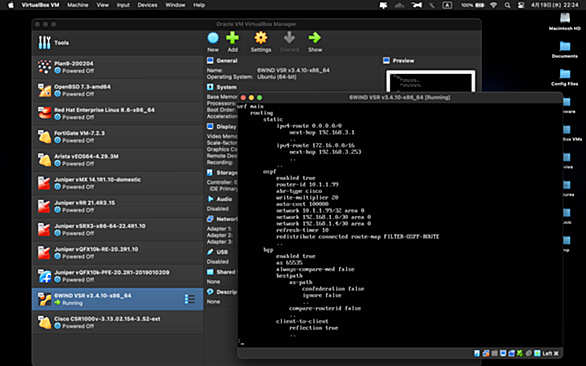
Task: Open the Apple menu
Action: (11, 5)
